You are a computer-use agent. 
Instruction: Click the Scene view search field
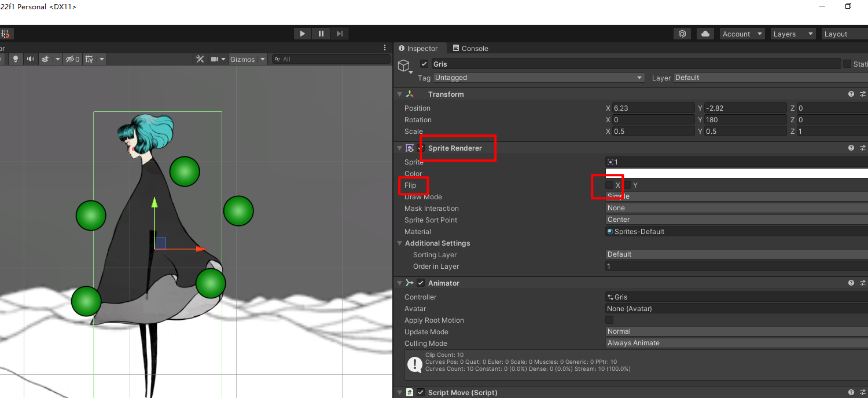pos(332,59)
